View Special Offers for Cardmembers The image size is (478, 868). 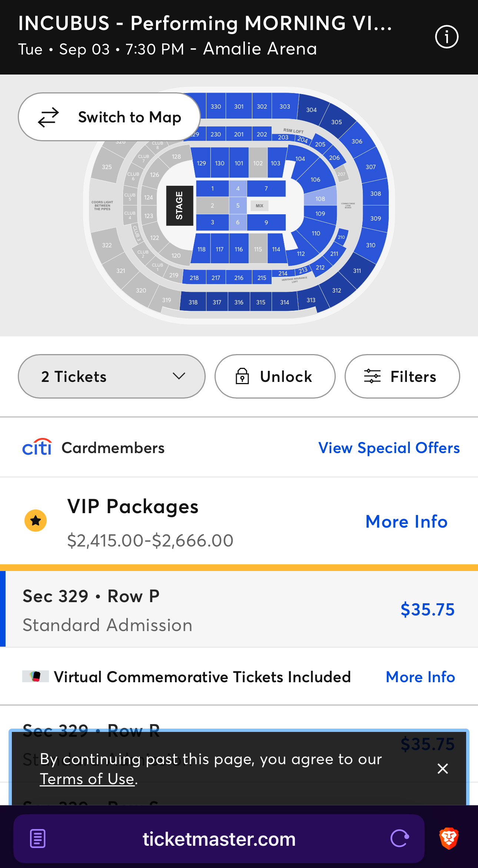point(389,448)
